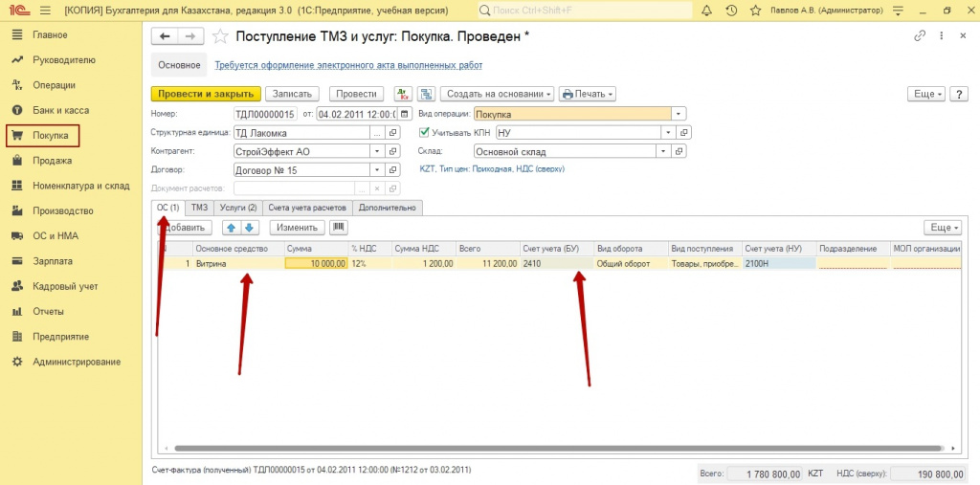Open the history clock icon
This screenshot has height=485, width=980.
[731, 11]
